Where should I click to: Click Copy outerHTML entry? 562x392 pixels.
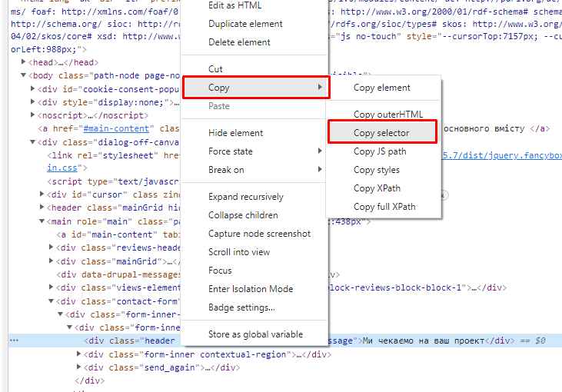(387, 115)
